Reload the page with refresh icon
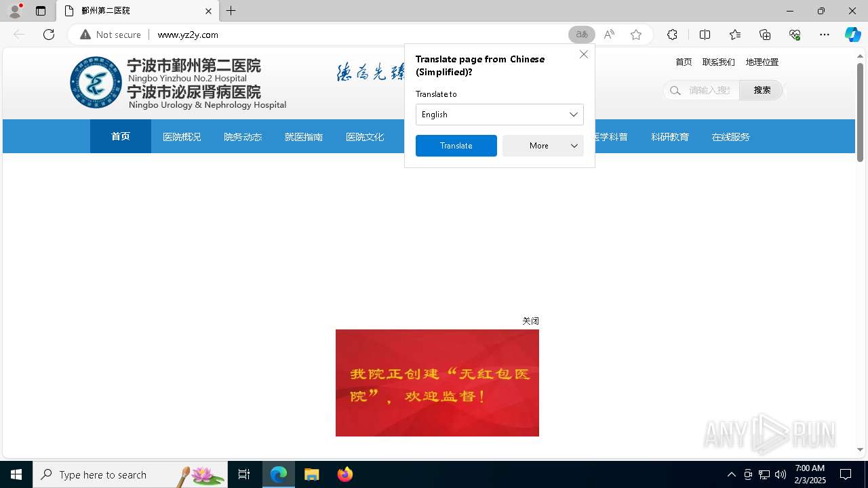The width and height of the screenshot is (868, 488). pos(49,35)
